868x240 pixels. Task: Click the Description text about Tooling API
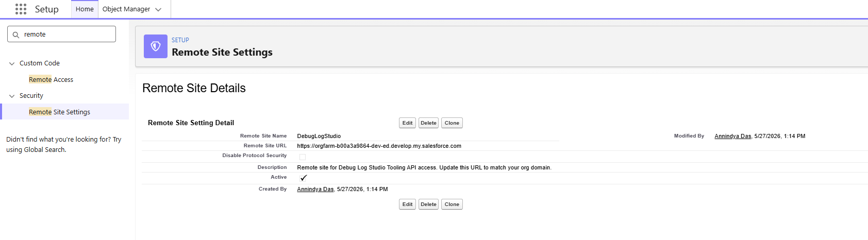coord(424,167)
